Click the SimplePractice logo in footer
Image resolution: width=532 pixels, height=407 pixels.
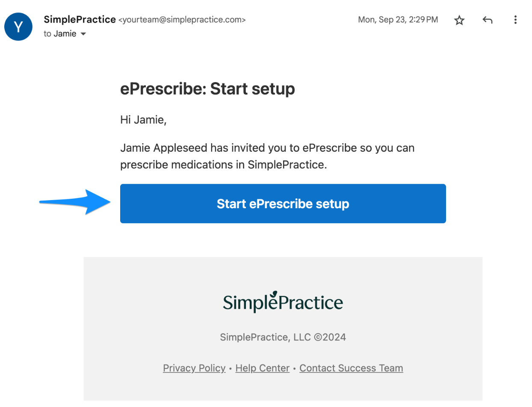[x=283, y=302]
